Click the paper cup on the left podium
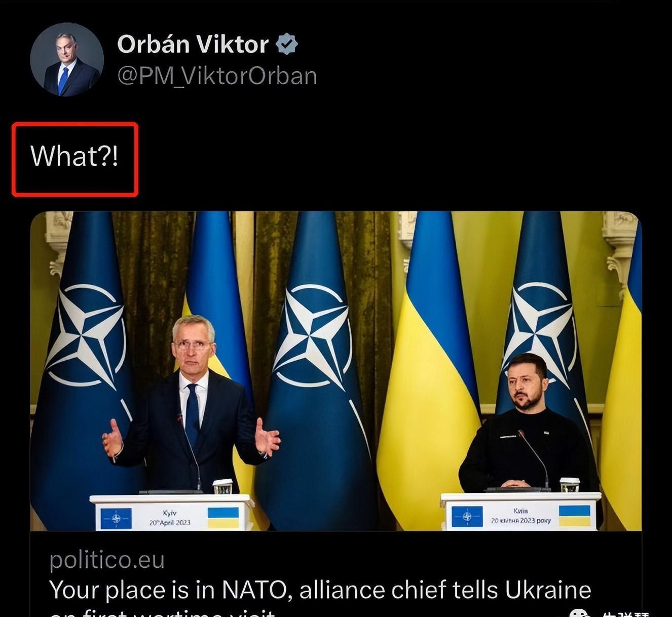Screen dimensions: 672x617 (x=222, y=486)
